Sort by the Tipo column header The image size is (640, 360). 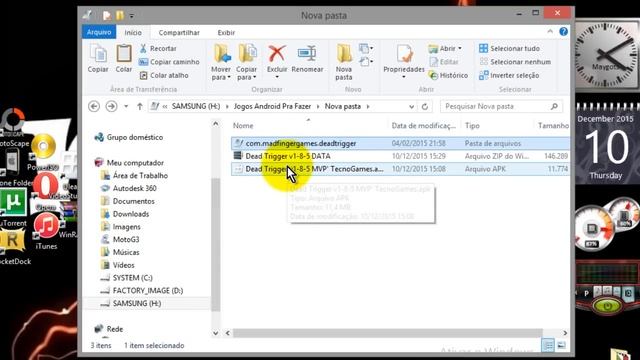pyautogui.click(x=472, y=126)
